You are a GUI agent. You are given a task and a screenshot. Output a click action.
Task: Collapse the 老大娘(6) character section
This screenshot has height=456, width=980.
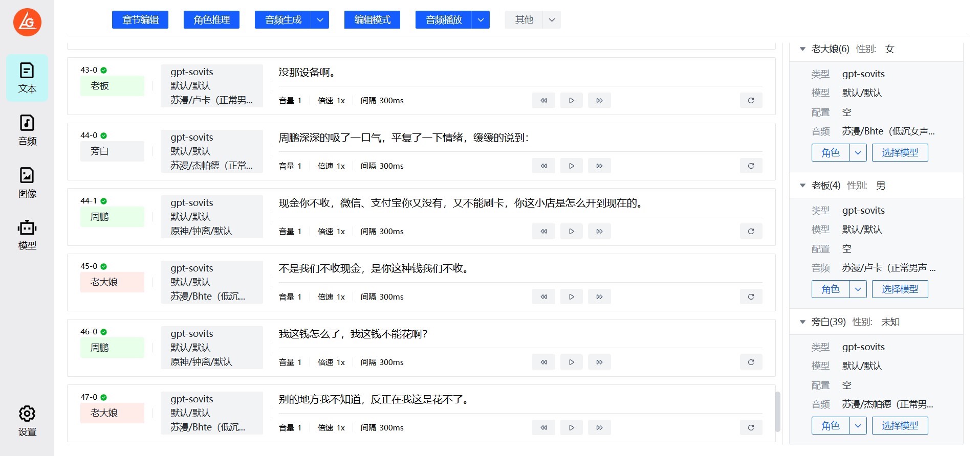[x=802, y=49]
